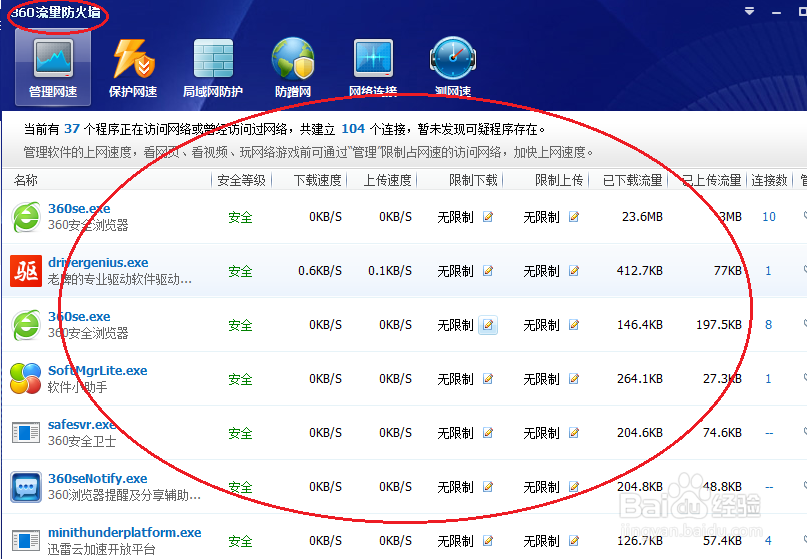807x559 pixels.
Task: Switch to the 保护网速 tab
Action: pyautogui.click(x=133, y=67)
